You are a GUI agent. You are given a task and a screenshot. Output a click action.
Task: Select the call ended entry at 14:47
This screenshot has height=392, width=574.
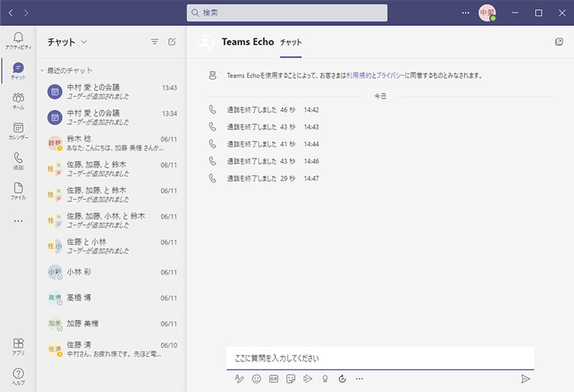(263, 178)
